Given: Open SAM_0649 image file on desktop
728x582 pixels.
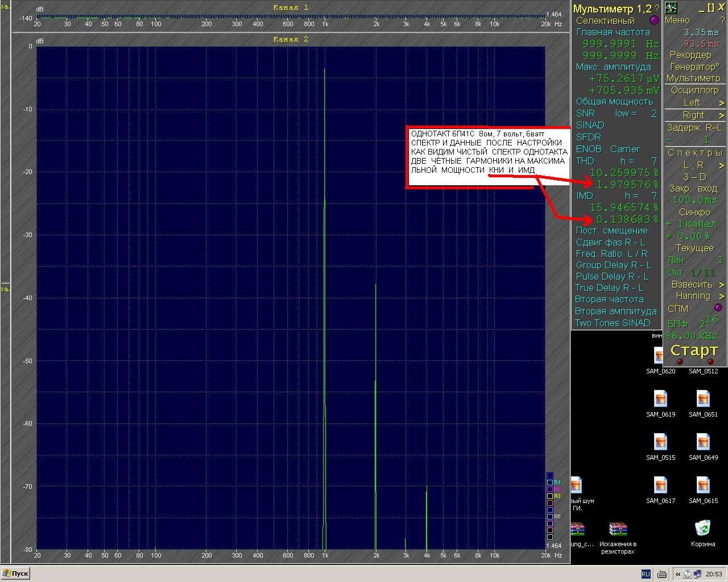Looking at the screenshot, I should (x=703, y=446).
